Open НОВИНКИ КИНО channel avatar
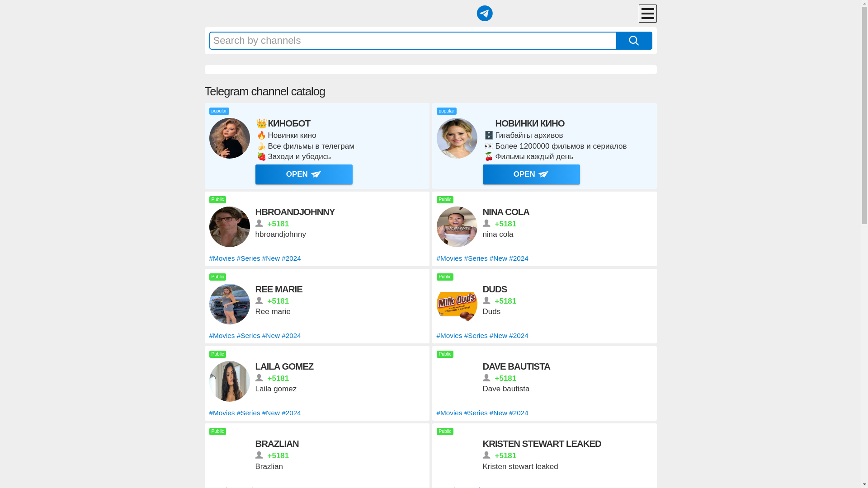 (x=457, y=138)
